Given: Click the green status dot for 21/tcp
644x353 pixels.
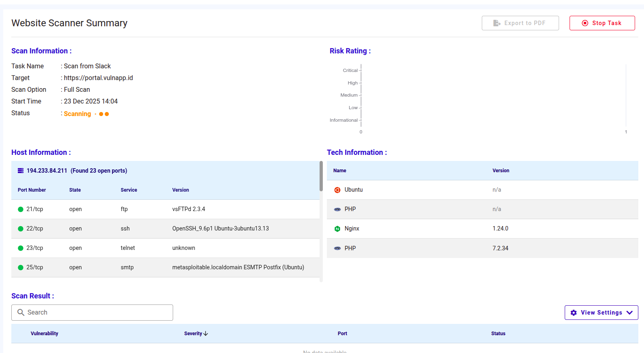Looking at the screenshot, I should pyautogui.click(x=21, y=209).
